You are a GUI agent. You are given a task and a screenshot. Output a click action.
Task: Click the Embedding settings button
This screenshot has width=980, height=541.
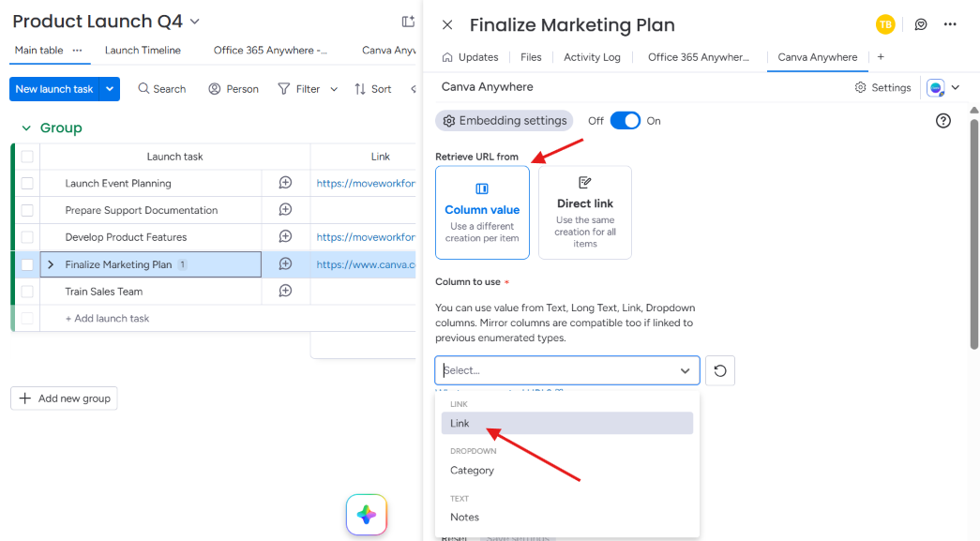pos(505,121)
